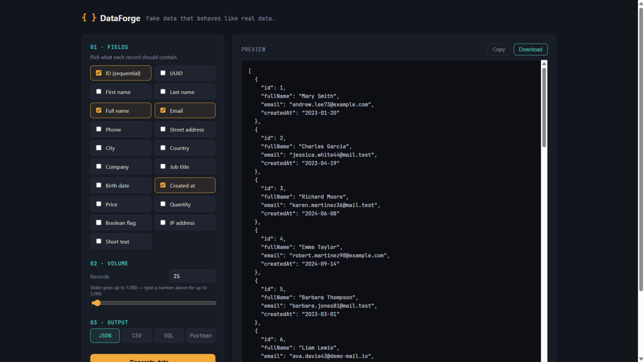644x362 pixels.
Task: Click the robert.martinez98@example.com email line
Action: coord(325,255)
